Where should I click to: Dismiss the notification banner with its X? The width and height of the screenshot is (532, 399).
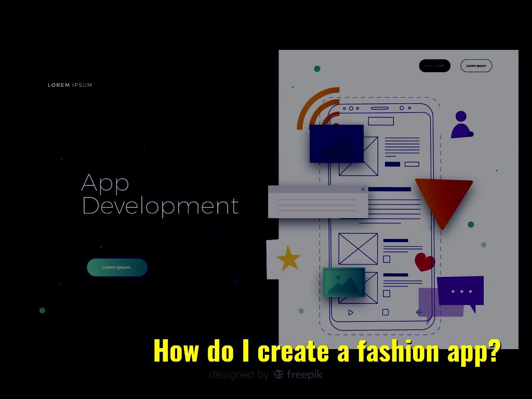pyautogui.click(x=363, y=189)
